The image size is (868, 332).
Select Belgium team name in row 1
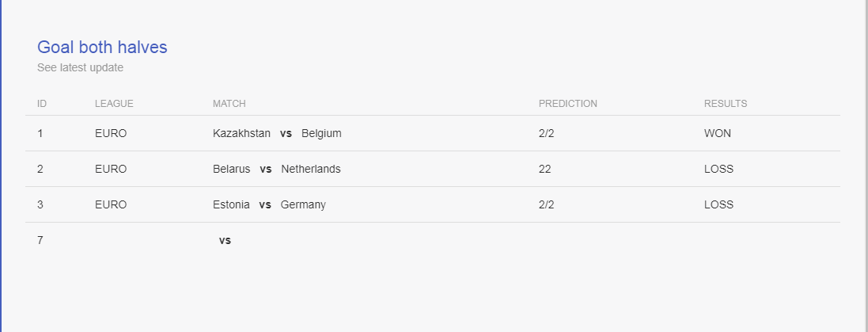321,134
